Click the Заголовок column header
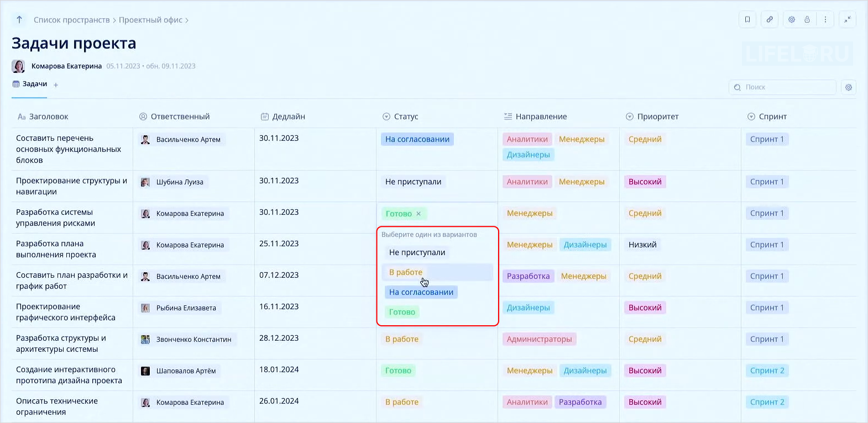Viewport: 868px width, 423px height. pos(43,117)
